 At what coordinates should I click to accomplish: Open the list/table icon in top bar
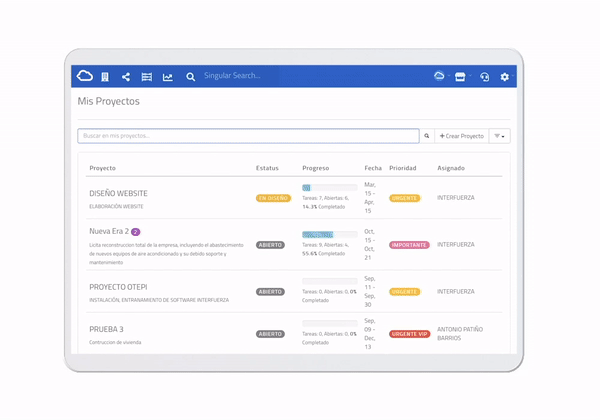tap(147, 77)
